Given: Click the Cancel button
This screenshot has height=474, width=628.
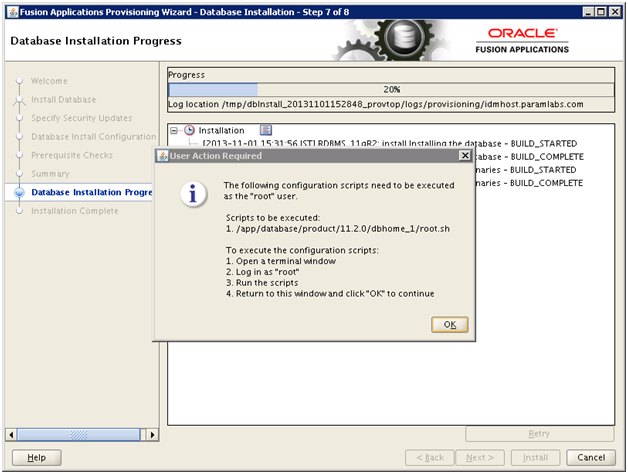Looking at the screenshot, I should point(591,457).
